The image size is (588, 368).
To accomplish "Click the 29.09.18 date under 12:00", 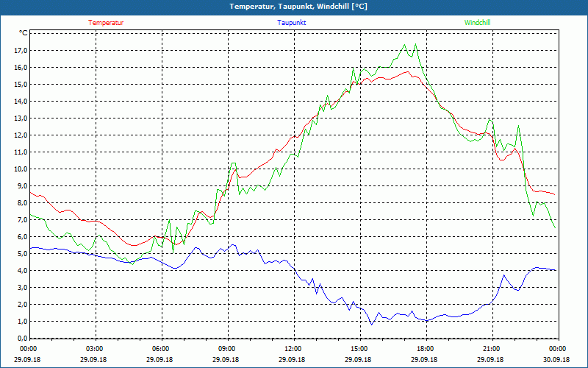I will coord(292,359).
